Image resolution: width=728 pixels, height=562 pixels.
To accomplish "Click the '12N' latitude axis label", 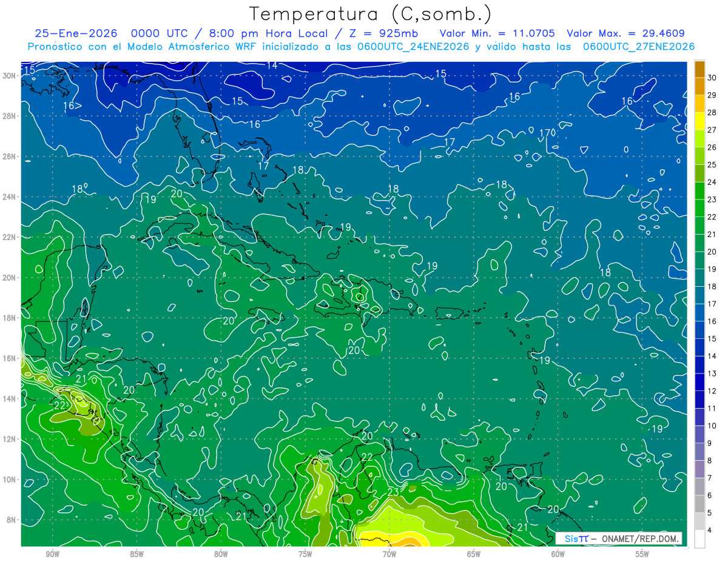I will [9, 439].
